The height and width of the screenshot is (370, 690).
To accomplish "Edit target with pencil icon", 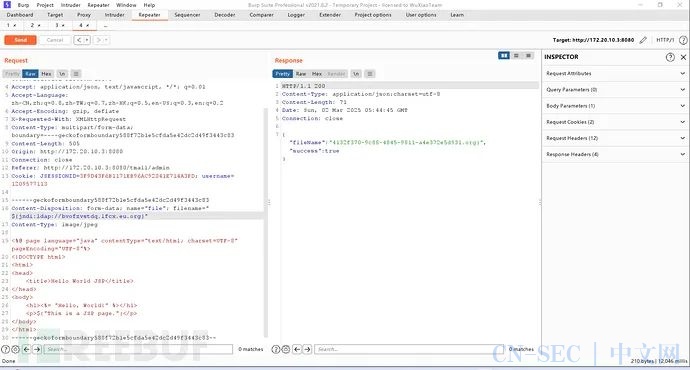I will tap(643, 40).
